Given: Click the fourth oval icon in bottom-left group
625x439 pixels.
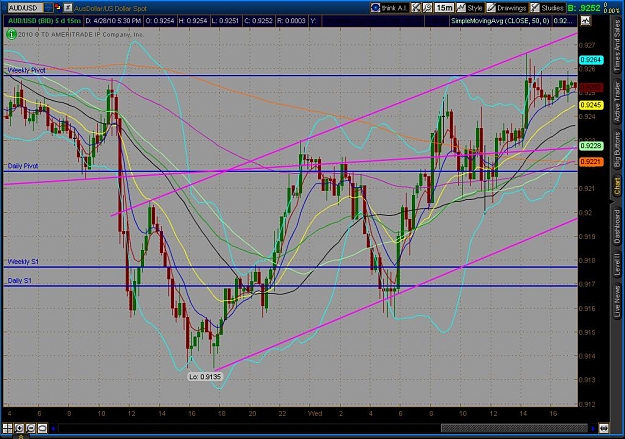Looking at the screenshot, I should pos(42,428).
